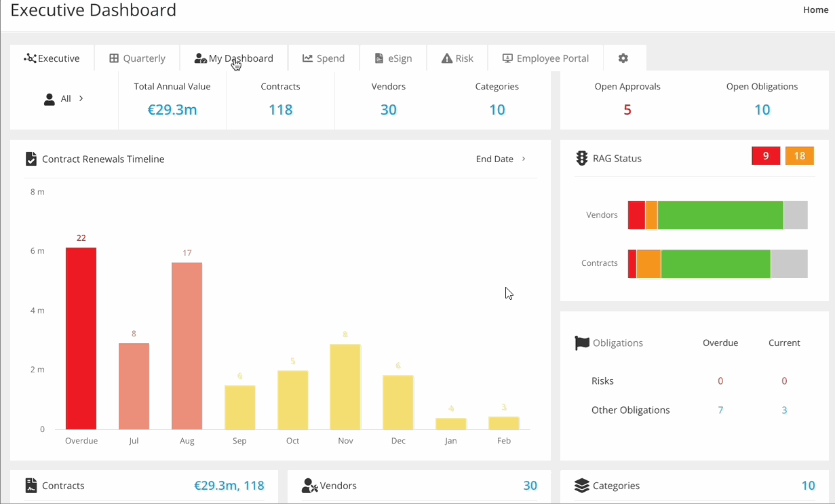
Task: Click the Contracts document icon at bottom
Action: (31, 486)
